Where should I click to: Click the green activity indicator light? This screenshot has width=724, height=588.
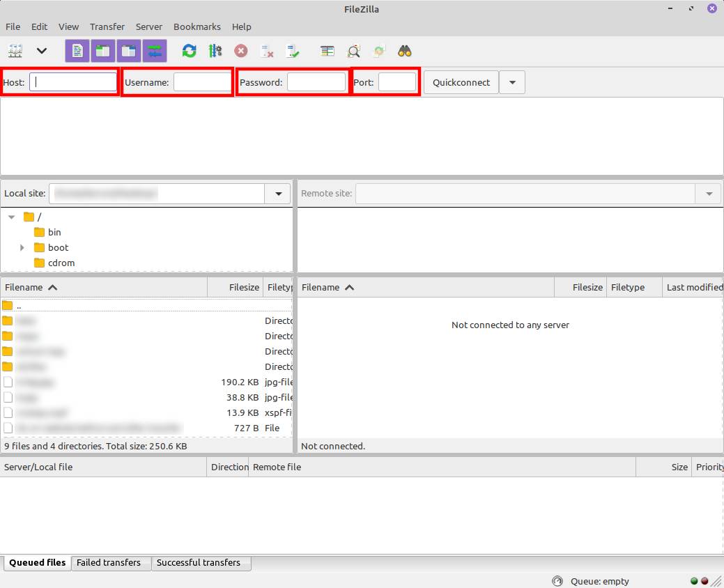694,581
